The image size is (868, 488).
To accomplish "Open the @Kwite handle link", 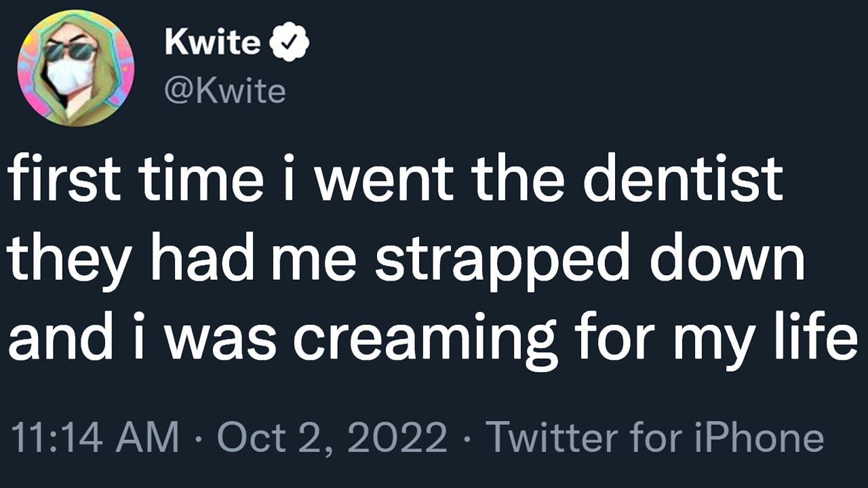I will pyautogui.click(x=224, y=91).
